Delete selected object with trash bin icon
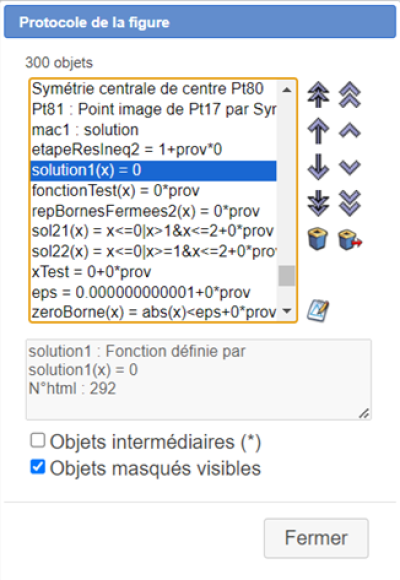Viewport: 400px width, 580px height. [x=318, y=239]
